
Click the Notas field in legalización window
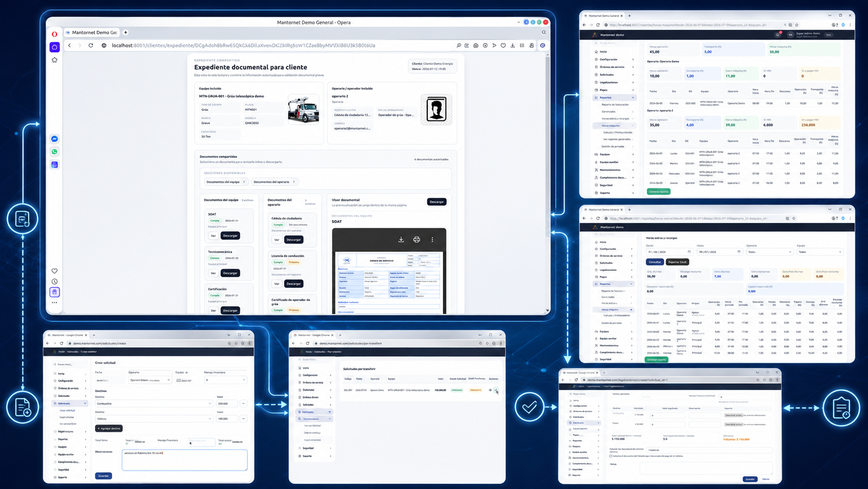706,468
